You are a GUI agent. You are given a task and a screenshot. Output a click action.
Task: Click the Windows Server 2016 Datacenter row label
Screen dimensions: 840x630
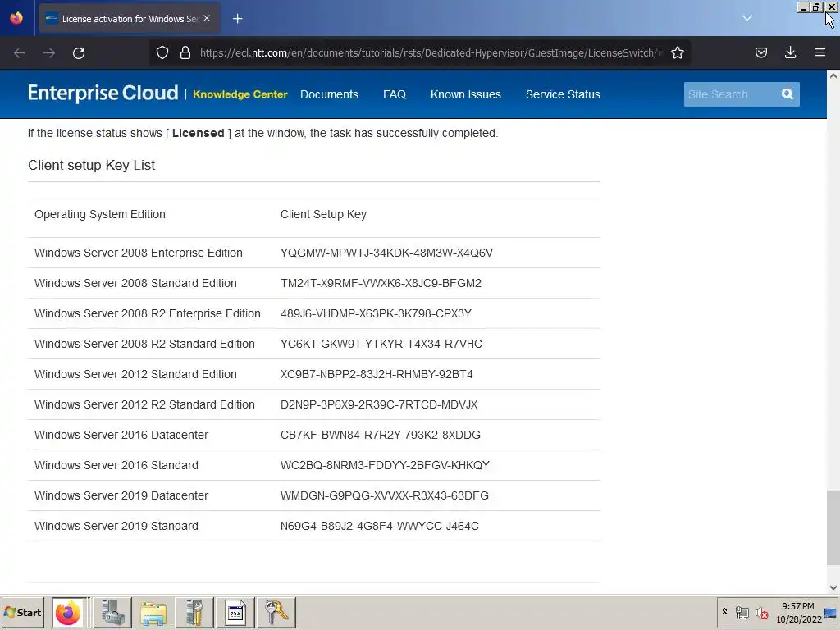pos(121,435)
